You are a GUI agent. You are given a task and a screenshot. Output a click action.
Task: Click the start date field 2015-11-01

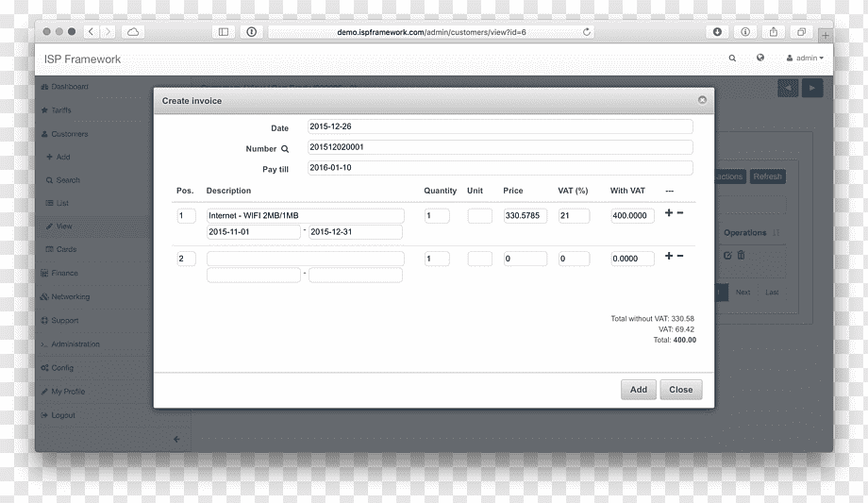click(x=254, y=231)
